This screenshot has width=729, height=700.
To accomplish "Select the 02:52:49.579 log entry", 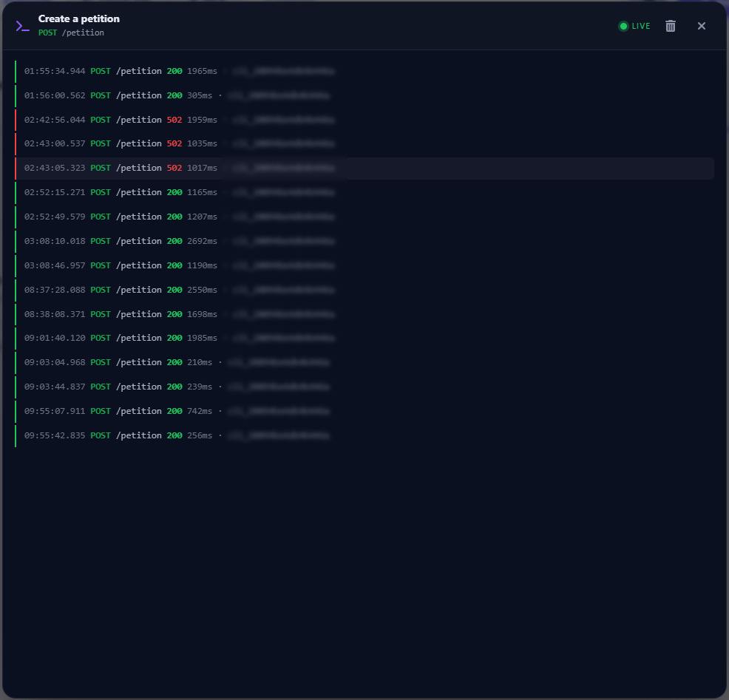I will pyautogui.click(x=364, y=217).
